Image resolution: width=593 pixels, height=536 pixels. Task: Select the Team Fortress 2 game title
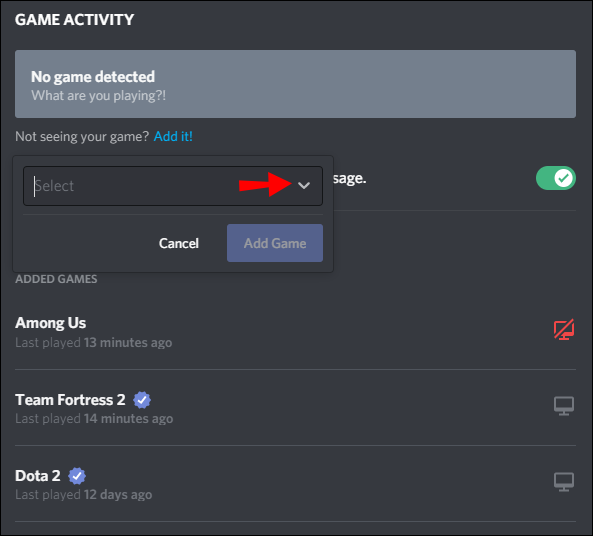[70, 400]
